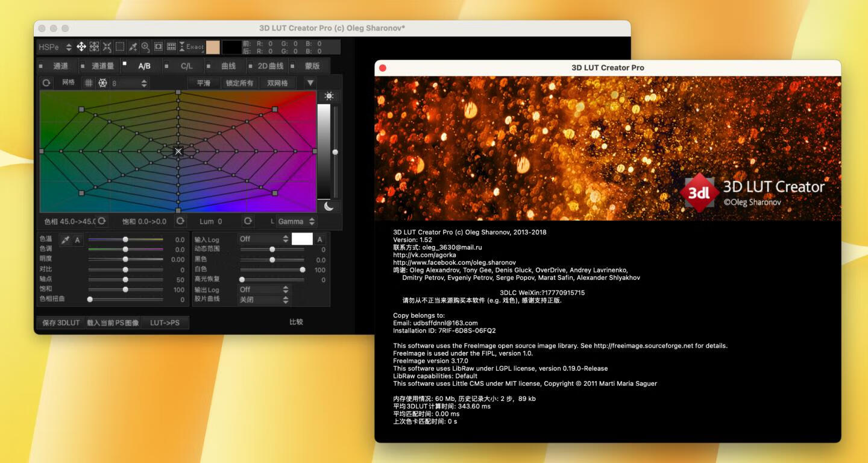This screenshot has width=868, height=463.
Task: Click the image frame preview icon
Action: point(158,47)
